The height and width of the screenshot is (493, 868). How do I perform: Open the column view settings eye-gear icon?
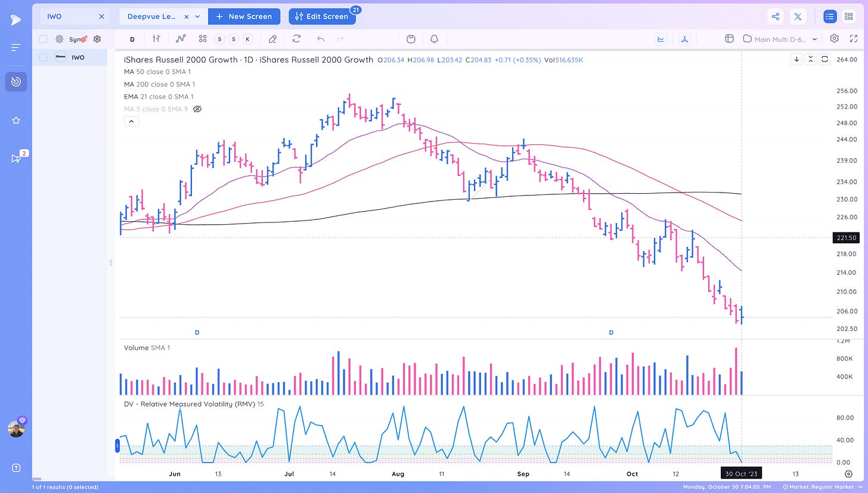click(60, 39)
